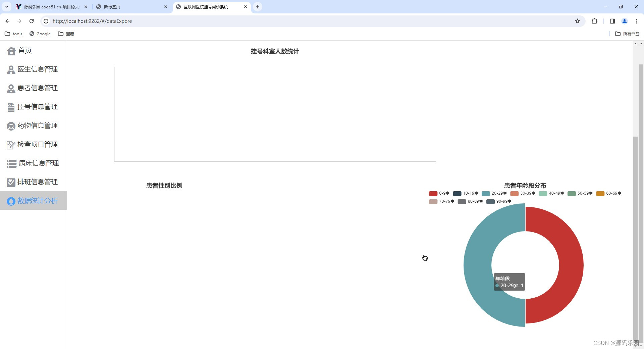View site information icon in address bar
Viewport: 644px width, 349px height.
[46, 21]
